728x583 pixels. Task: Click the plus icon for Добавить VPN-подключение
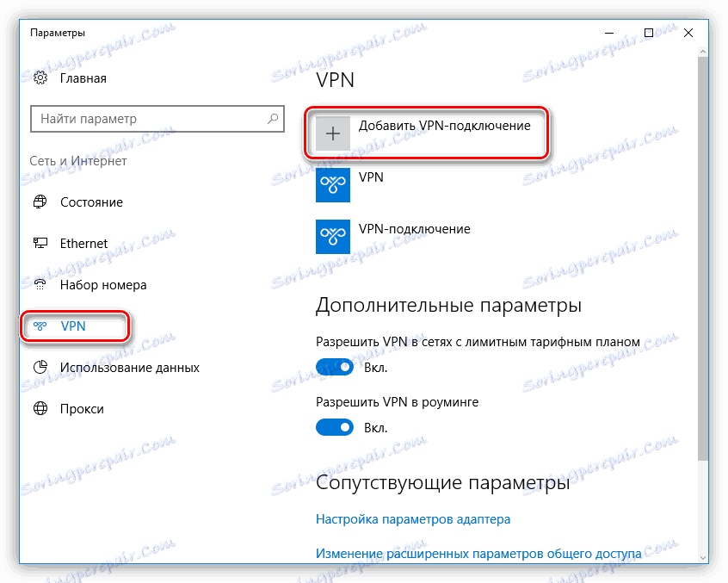point(333,133)
